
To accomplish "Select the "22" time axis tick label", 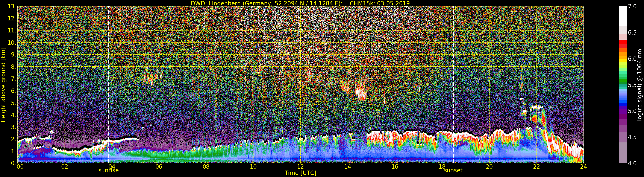I will pos(536,166).
